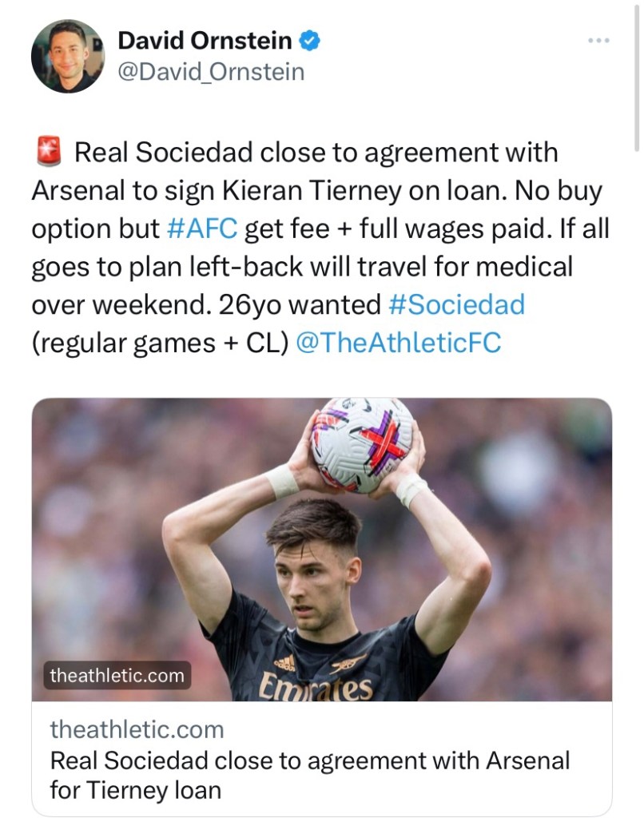Click the blue verified badge
Viewport: 644px width, 818px height.
pyautogui.click(x=309, y=41)
